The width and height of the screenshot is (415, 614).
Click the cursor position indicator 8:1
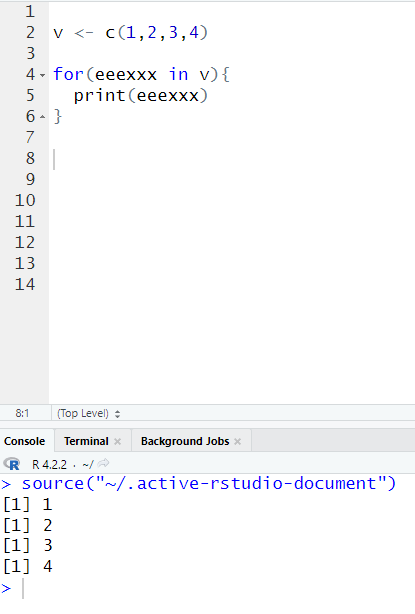point(22,414)
